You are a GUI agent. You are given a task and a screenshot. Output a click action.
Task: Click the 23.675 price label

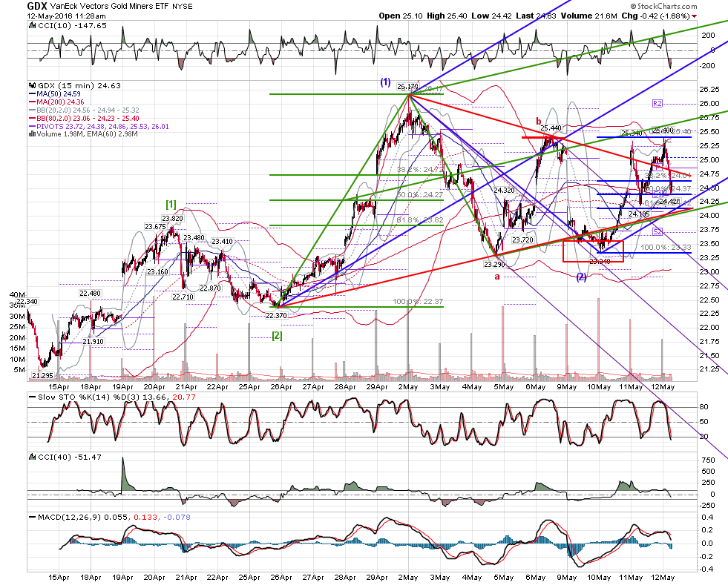[x=155, y=227]
